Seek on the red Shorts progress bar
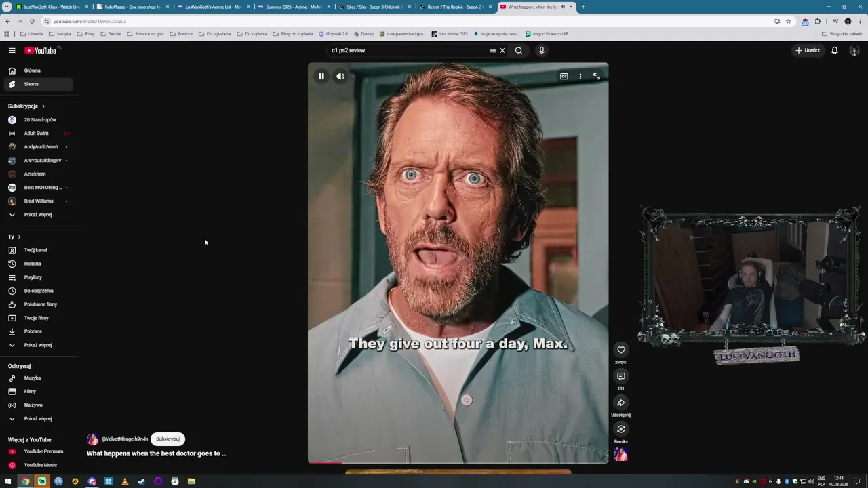The image size is (868, 488). point(458,463)
